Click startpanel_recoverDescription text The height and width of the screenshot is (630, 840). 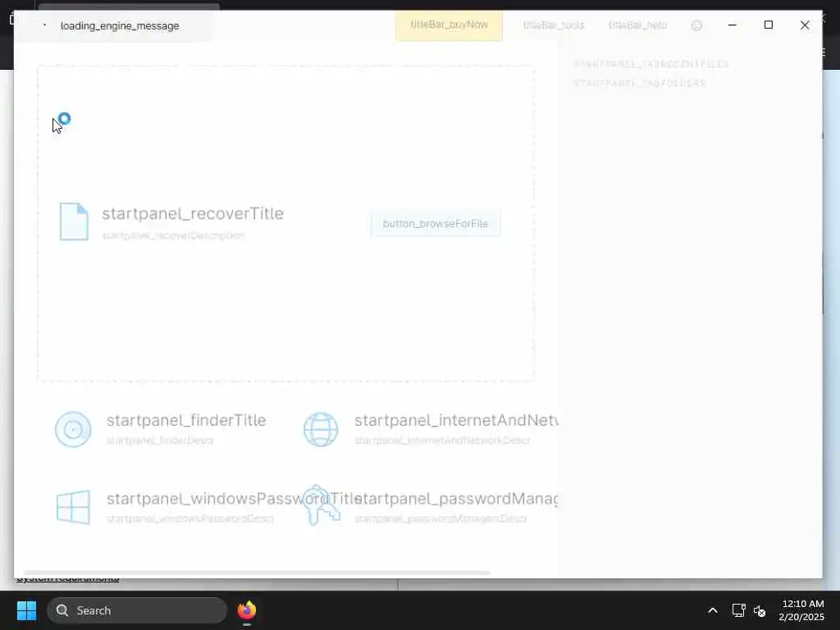click(173, 235)
